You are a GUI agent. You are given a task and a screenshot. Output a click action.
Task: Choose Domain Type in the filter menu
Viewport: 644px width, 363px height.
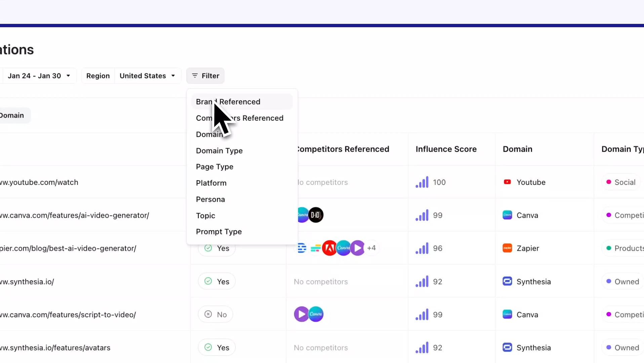click(x=219, y=151)
